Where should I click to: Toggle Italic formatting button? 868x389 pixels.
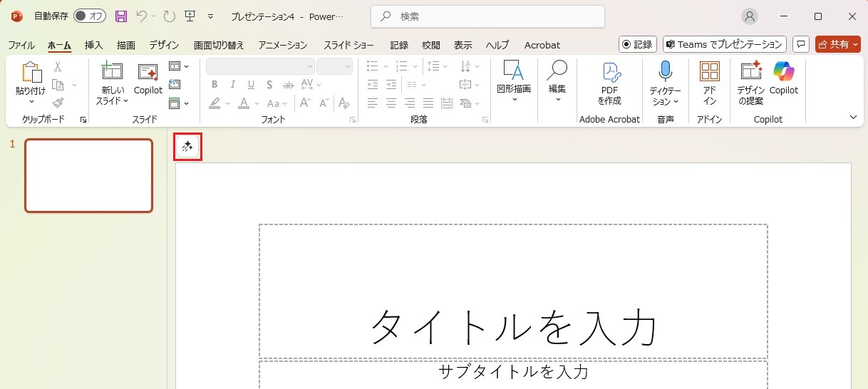233,85
